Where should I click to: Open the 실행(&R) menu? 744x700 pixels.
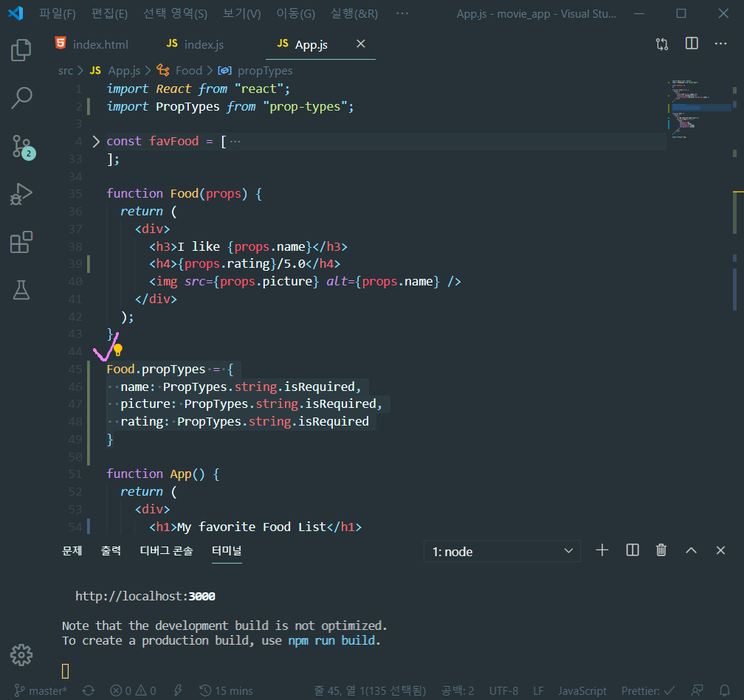point(354,13)
